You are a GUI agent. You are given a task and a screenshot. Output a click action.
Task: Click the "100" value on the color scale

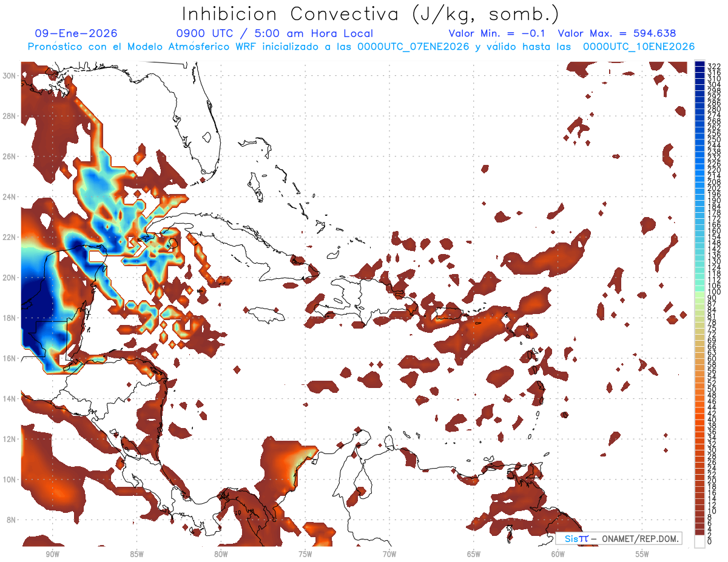pos(714,292)
